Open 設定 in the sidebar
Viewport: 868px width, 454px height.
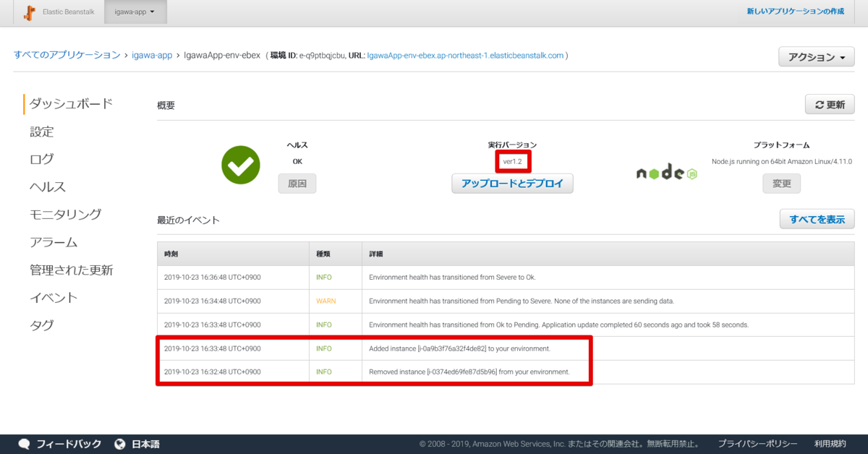coord(41,132)
